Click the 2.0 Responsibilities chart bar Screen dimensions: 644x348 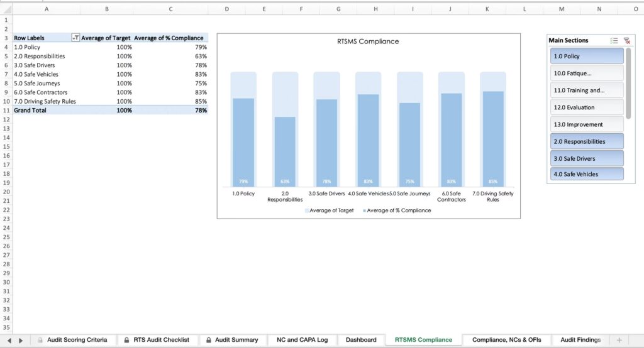(285, 151)
